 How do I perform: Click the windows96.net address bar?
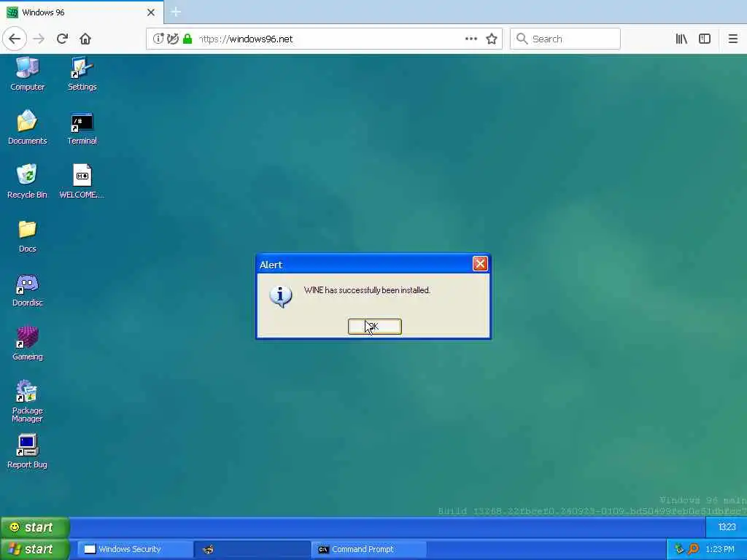coord(324,39)
